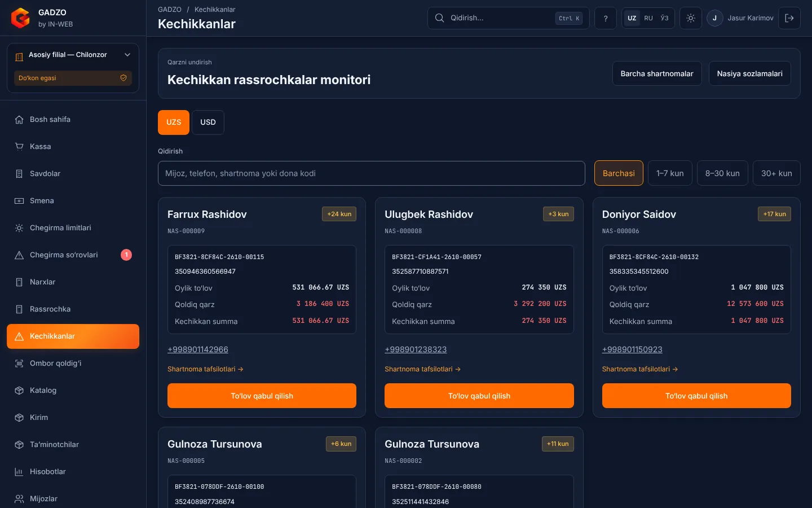Viewport: 812px width, 508px height.
Task: Click the help question mark icon
Action: click(x=606, y=18)
